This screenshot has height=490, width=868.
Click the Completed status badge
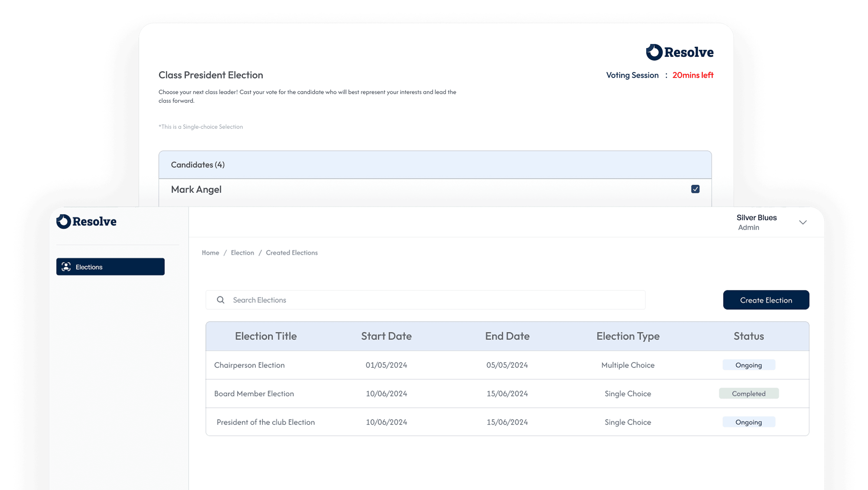coord(748,393)
